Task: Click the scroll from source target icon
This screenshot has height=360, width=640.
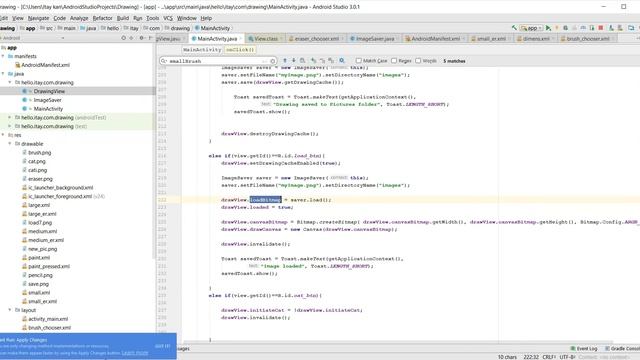Action: coord(123,38)
